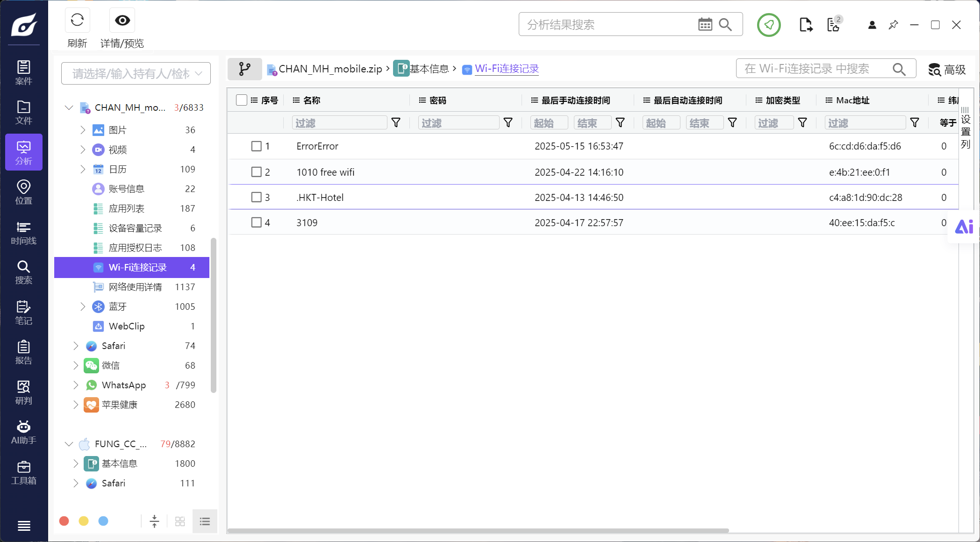This screenshot has width=980, height=542.
Task: Tick checkbox for row 1010 free wifi
Action: (257, 172)
